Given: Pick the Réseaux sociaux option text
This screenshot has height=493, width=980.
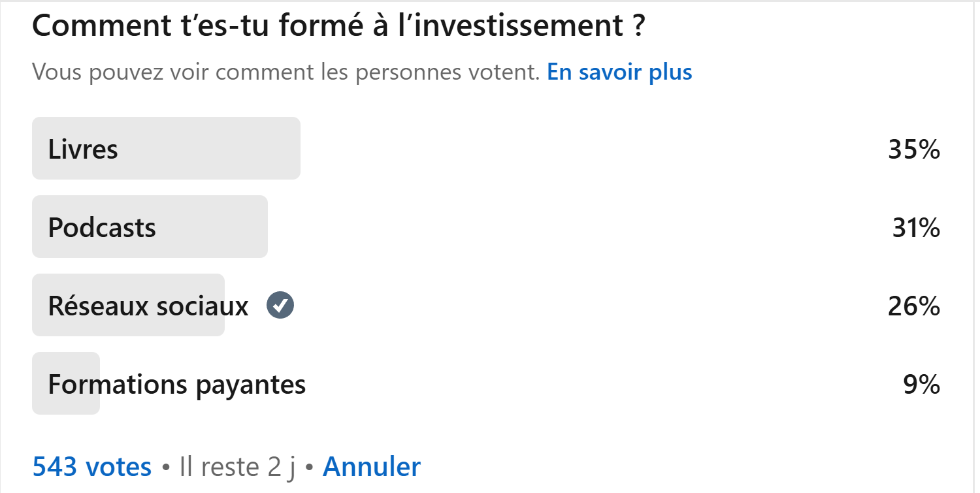Looking at the screenshot, I should click(148, 306).
